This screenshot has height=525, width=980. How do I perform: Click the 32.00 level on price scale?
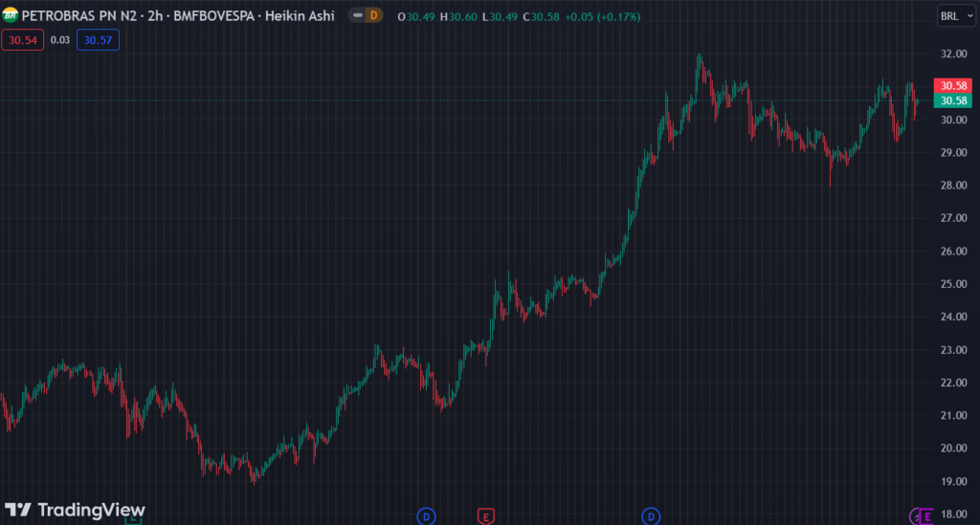point(951,55)
